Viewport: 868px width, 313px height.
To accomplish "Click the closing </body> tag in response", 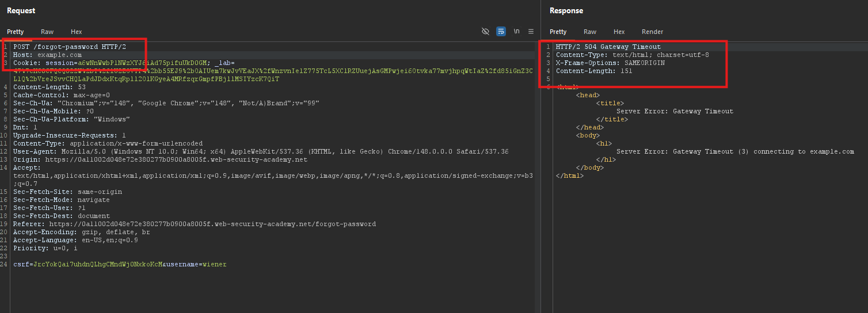I will tap(590, 167).
